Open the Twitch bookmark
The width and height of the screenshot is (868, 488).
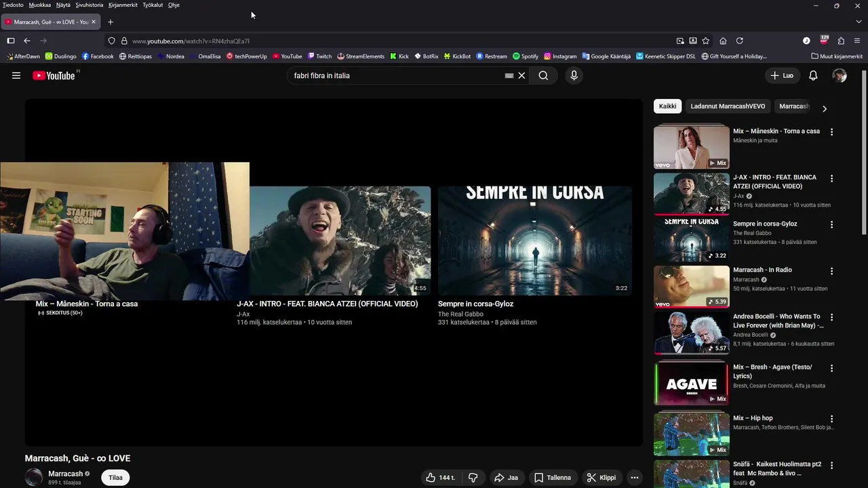[x=319, y=56]
